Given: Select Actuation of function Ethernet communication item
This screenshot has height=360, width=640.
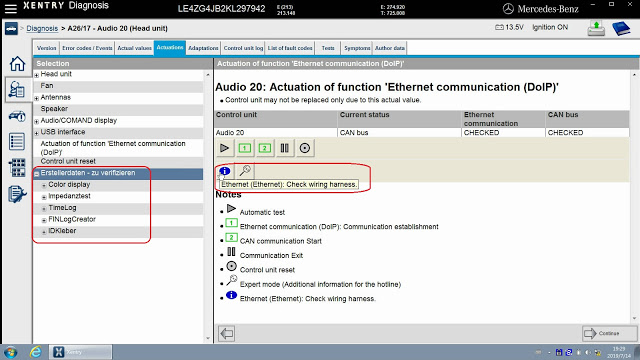Looking at the screenshot, I should click(x=118, y=148).
